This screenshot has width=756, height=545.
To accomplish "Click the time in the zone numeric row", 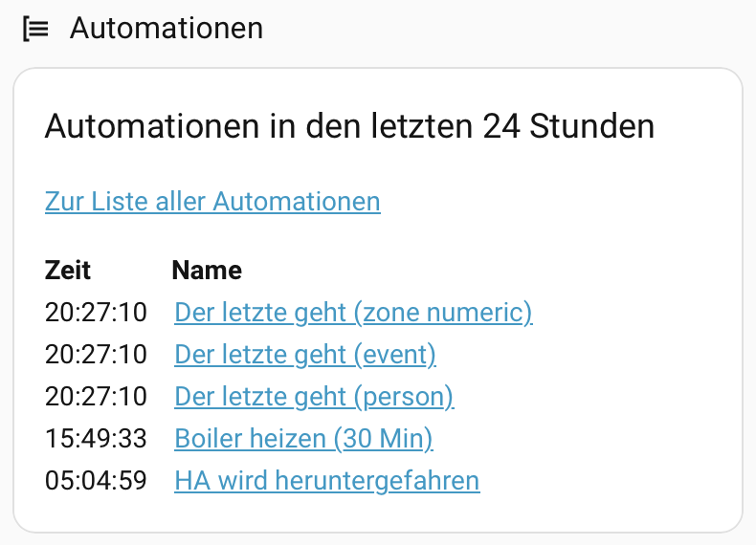I will [x=96, y=313].
